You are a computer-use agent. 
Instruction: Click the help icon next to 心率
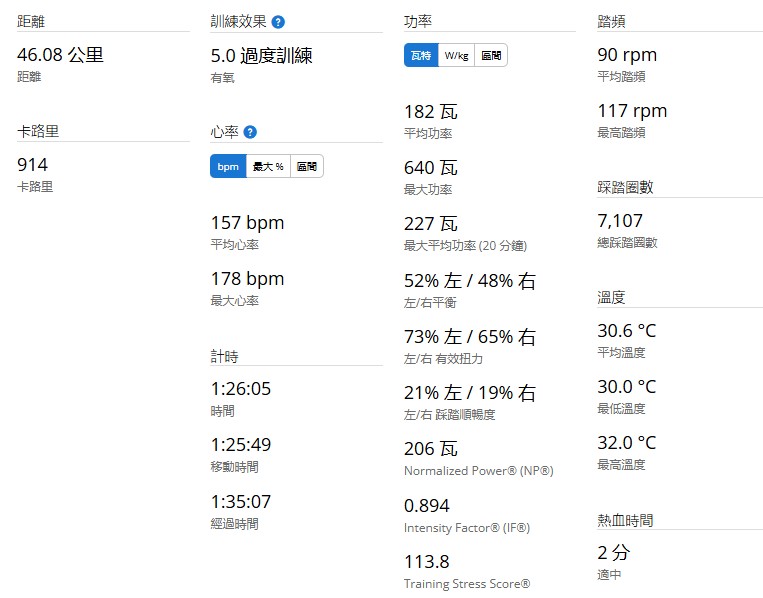pyautogui.click(x=250, y=132)
